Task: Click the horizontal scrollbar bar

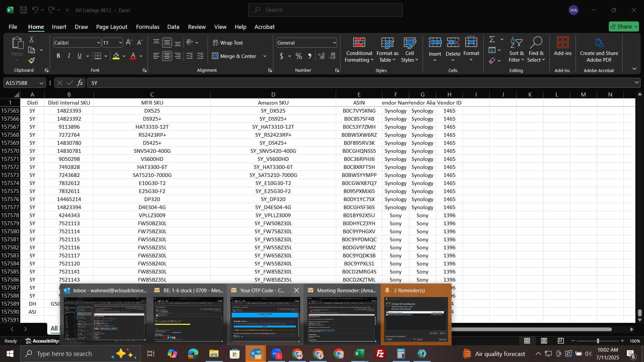Action: click(x=532, y=329)
